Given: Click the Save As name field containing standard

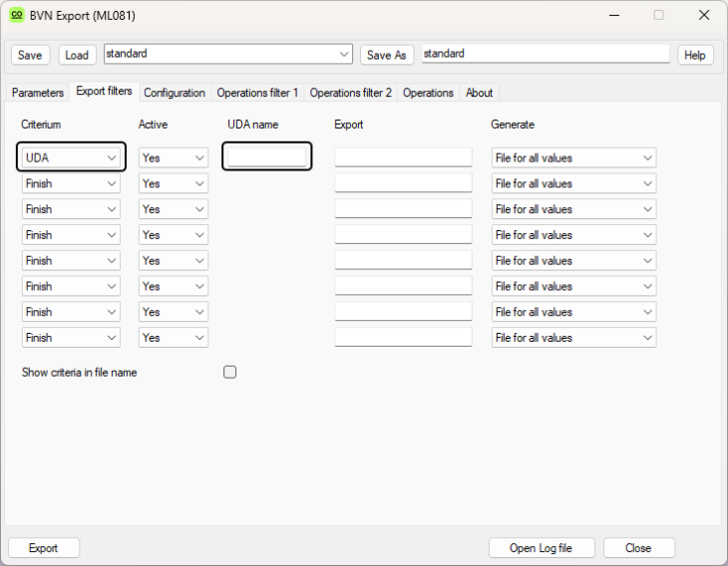Looking at the screenshot, I should [x=545, y=54].
